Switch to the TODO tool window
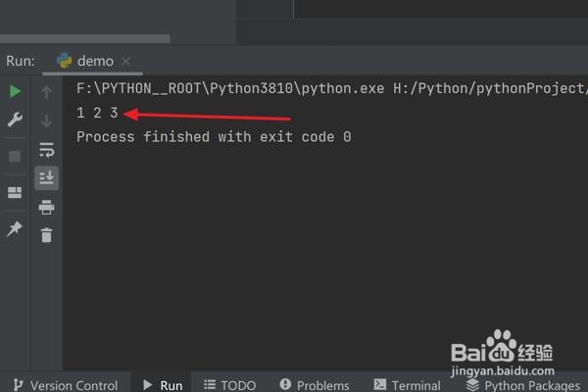Viewport: 588px width, 392px height. tap(229, 385)
